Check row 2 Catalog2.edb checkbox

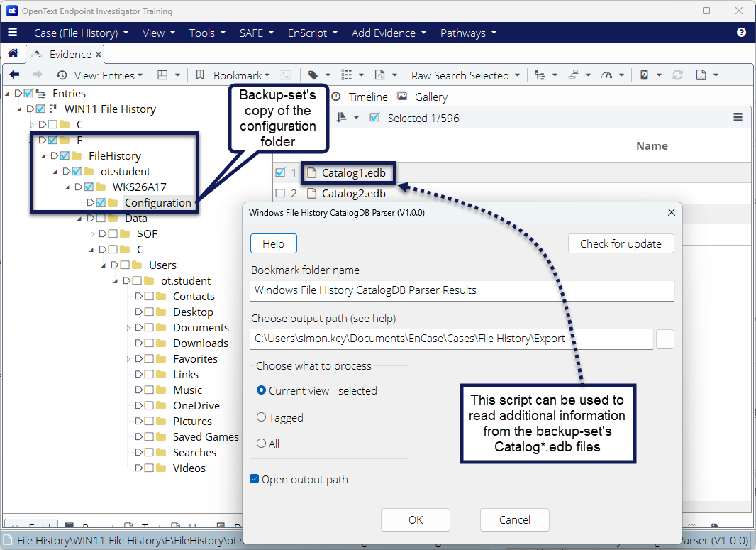tap(280, 194)
